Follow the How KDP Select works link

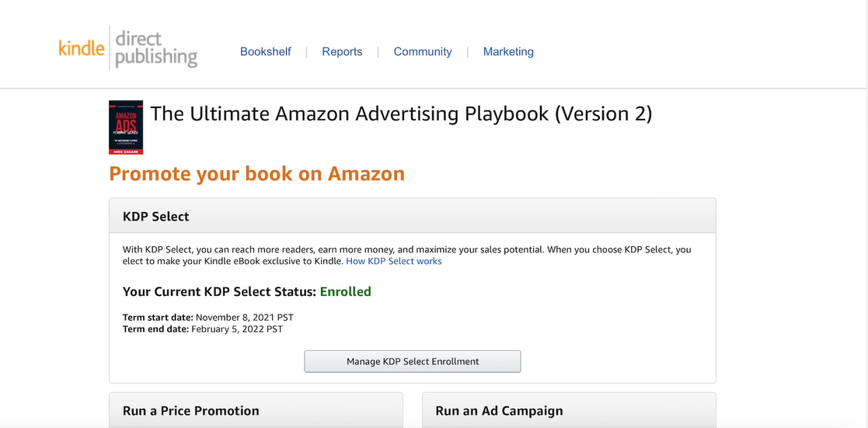393,261
